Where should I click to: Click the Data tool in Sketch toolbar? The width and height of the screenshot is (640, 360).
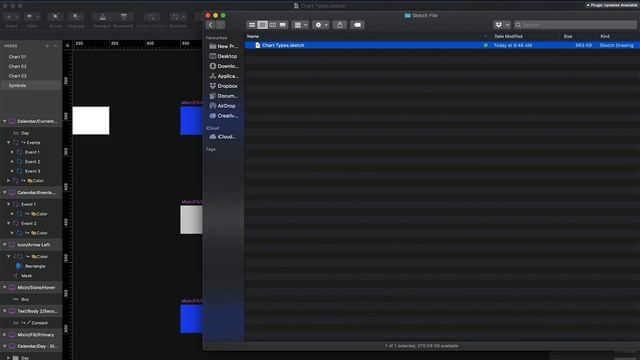tap(32, 17)
